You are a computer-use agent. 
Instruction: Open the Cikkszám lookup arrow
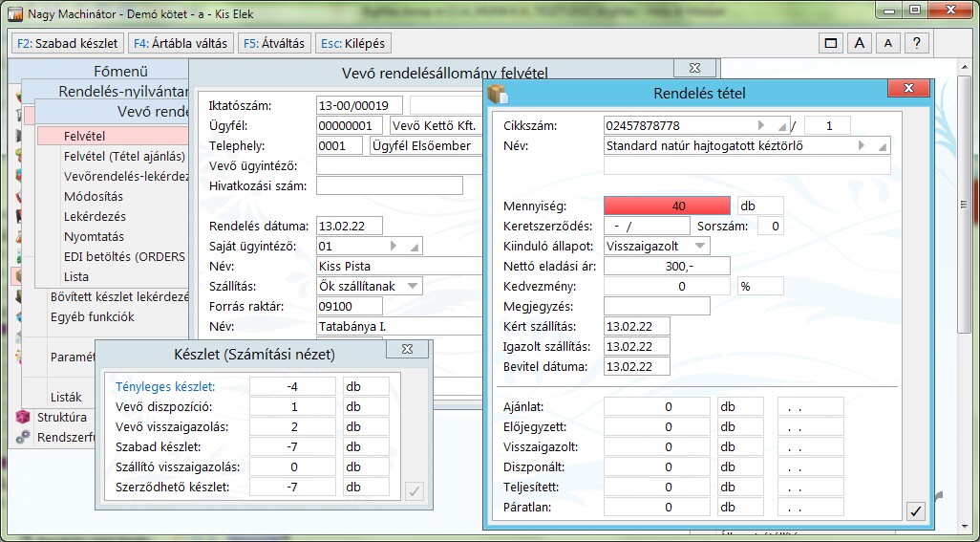pyautogui.click(x=761, y=125)
